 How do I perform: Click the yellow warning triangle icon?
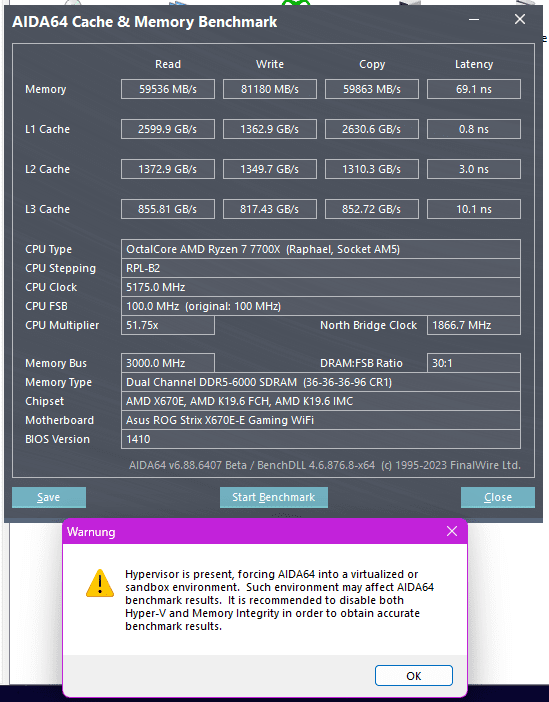[x=100, y=583]
